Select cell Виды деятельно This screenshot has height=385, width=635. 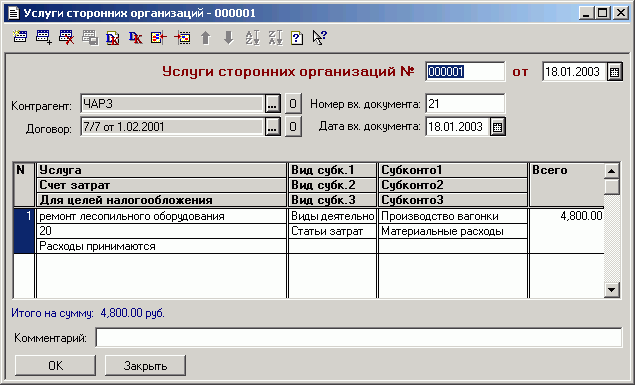pyautogui.click(x=332, y=216)
